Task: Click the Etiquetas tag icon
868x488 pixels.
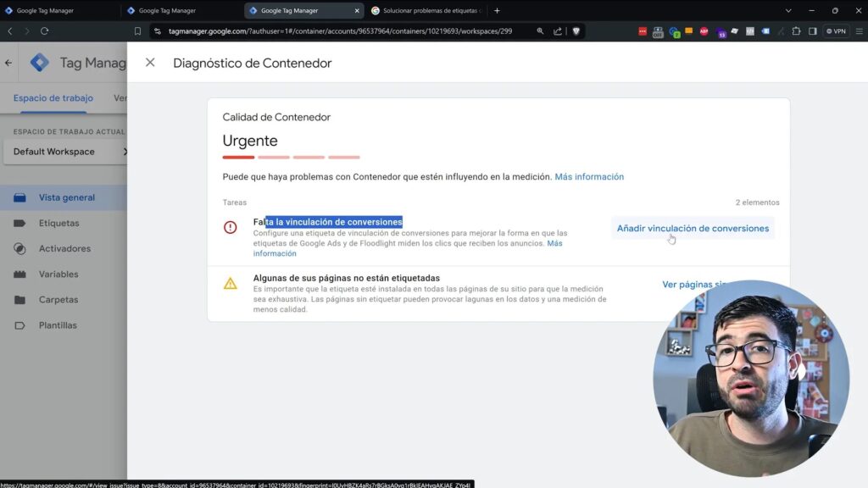Action: (19, 223)
